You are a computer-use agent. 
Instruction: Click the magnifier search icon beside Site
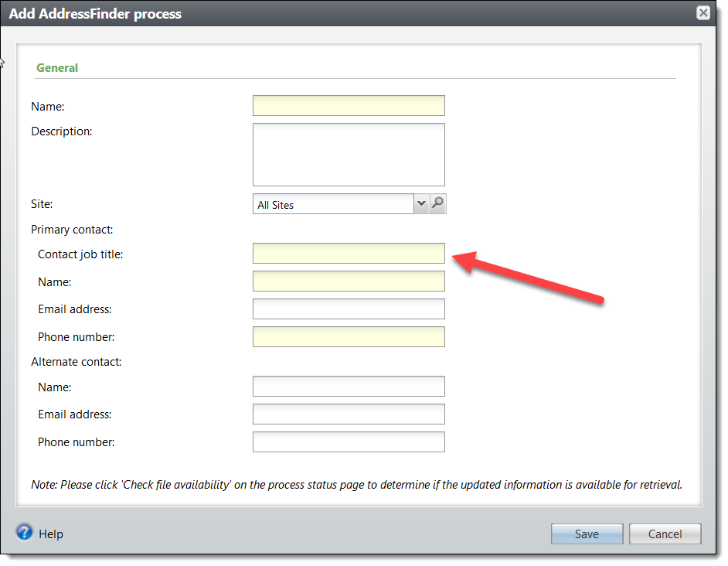coord(438,203)
